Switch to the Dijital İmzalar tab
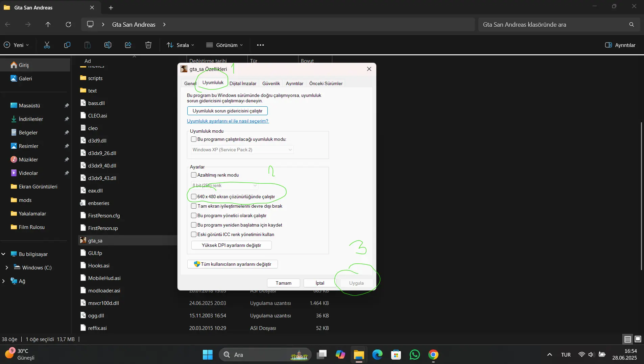 (243, 83)
